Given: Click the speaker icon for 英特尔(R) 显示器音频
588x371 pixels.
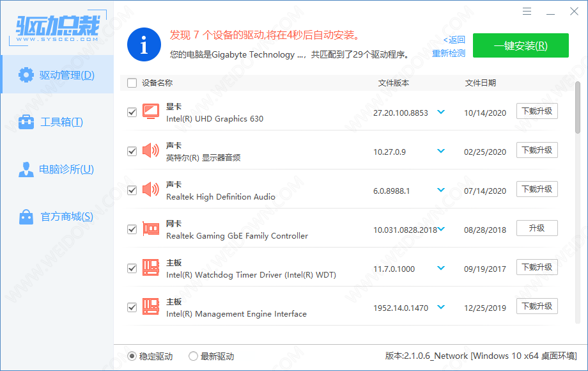Looking at the screenshot, I should click(151, 151).
